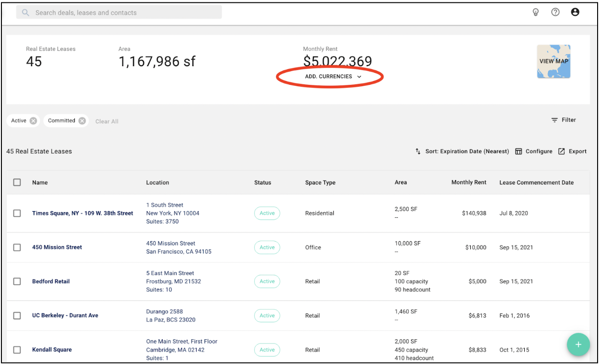Open Sort: Expiration Date (Nearest) menu

click(x=462, y=152)
